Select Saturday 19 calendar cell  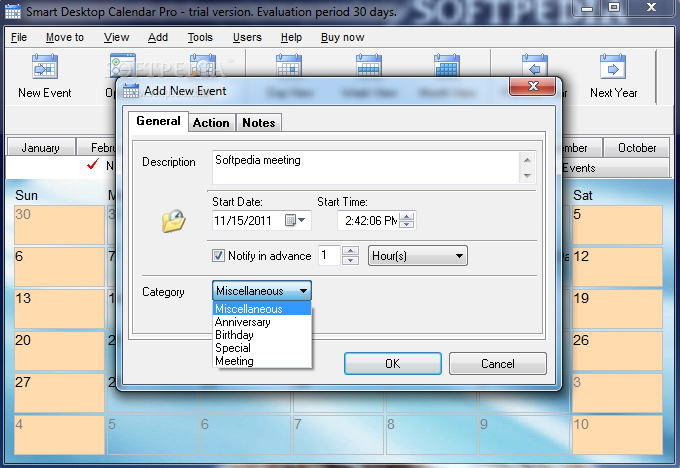click(617, 308)
